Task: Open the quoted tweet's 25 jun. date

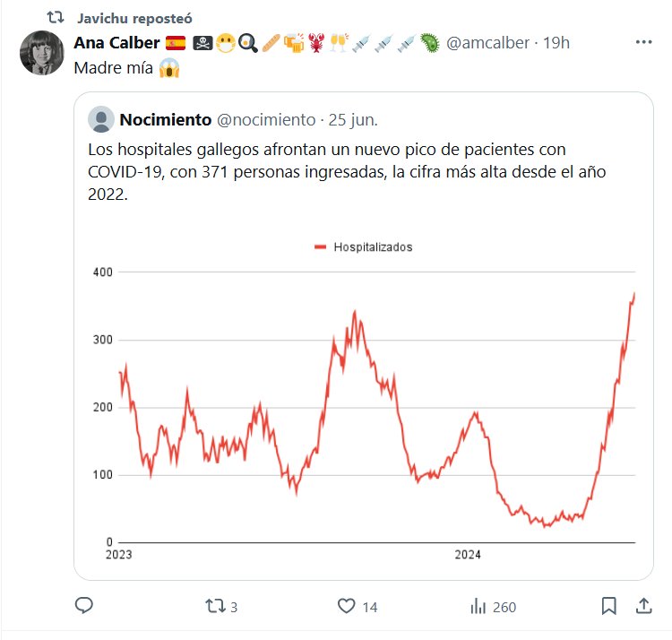Action: [x=353, y=119]
